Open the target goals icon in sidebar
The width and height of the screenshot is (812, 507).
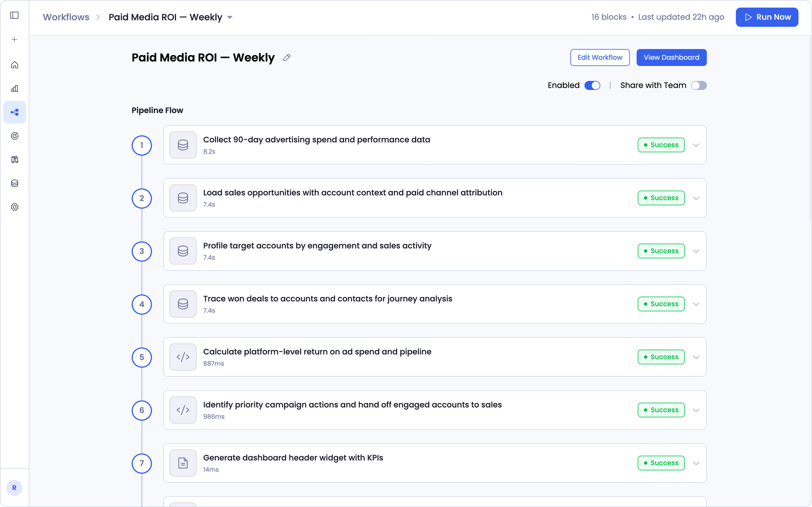tap(14, 136)
